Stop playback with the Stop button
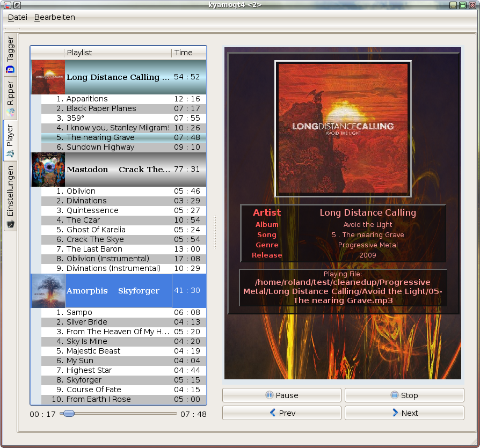 pos(404,395)
